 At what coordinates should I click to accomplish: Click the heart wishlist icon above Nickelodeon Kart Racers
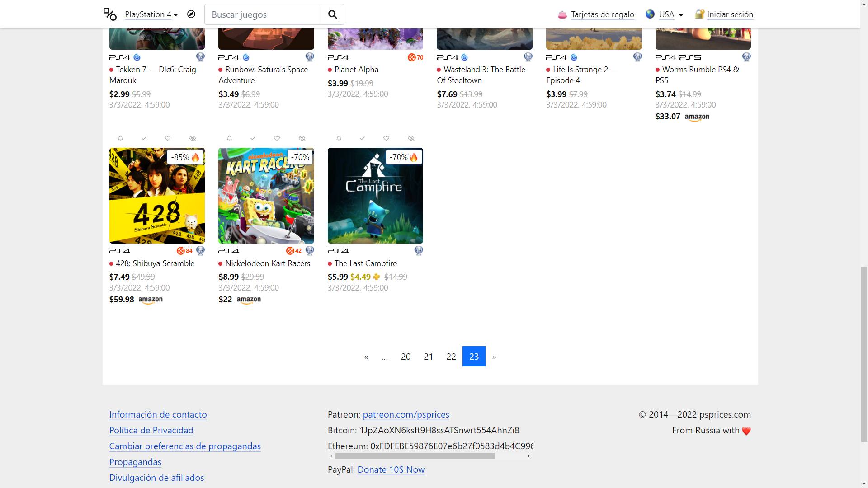[277, 138]
